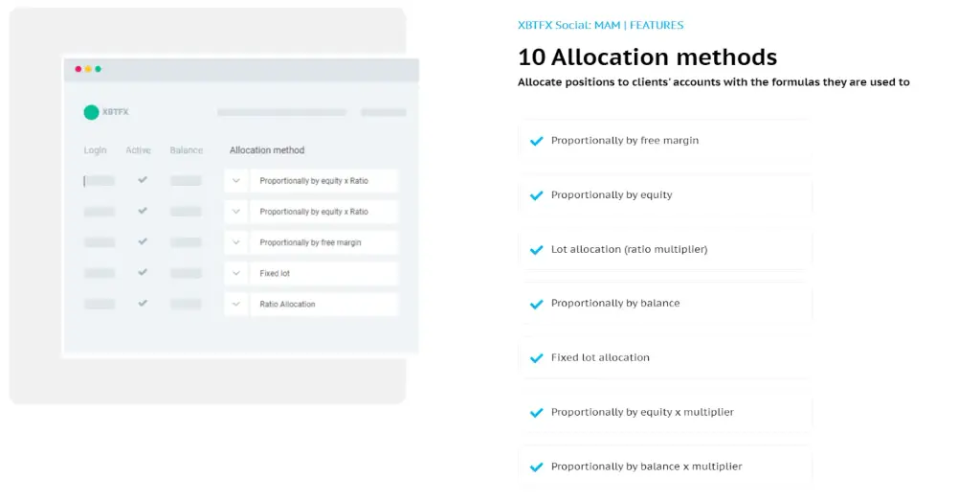Expand chevron for Proportionally by free margin row
The height and width of the screenshot is (500, 980).
click(235, 242)
